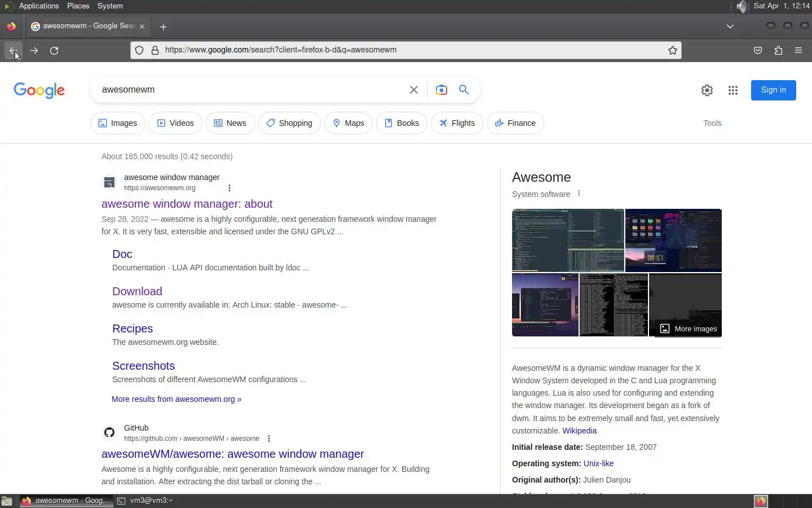
Task: Click More results from awesomewm.org
Action: click(x=176, y=399)
